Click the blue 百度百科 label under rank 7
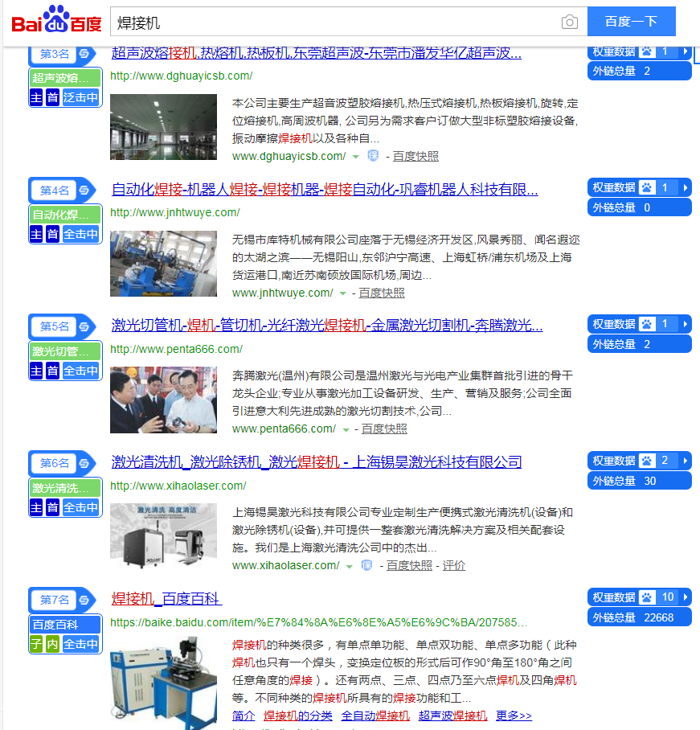The height and width of the screenshot is (730, 700). [65, 625]
